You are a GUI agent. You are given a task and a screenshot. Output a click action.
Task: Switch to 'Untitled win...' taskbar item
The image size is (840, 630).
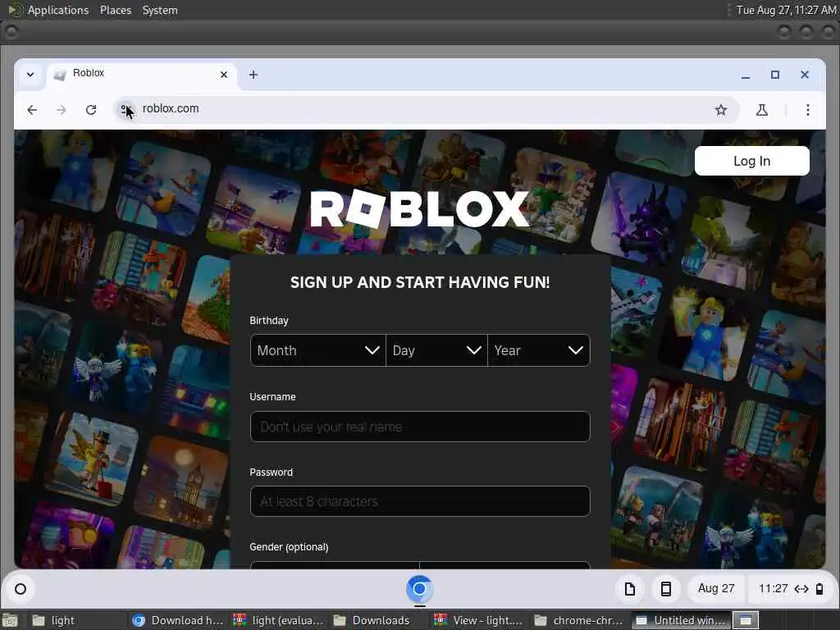pyautogui.click(x=680, y=620)
